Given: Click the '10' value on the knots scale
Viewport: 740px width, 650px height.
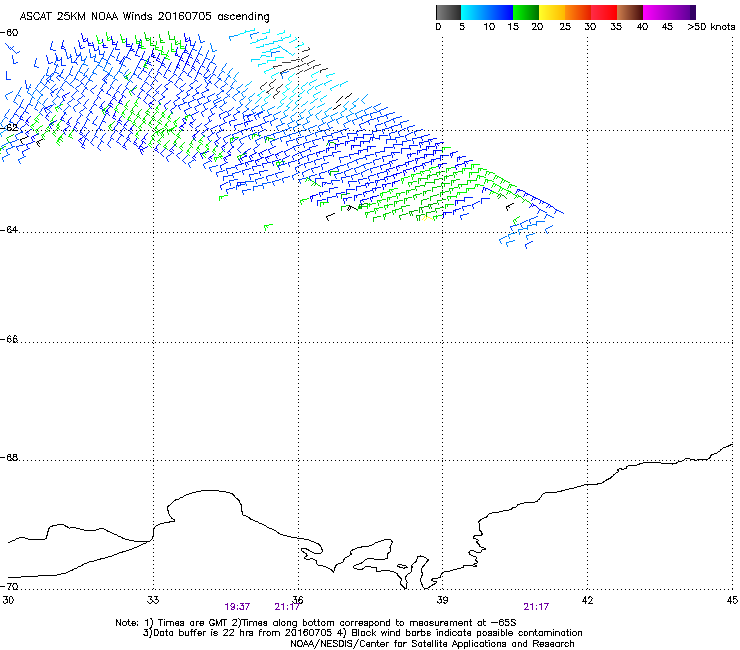Looking at the screenshot, I should pos(489,27).
